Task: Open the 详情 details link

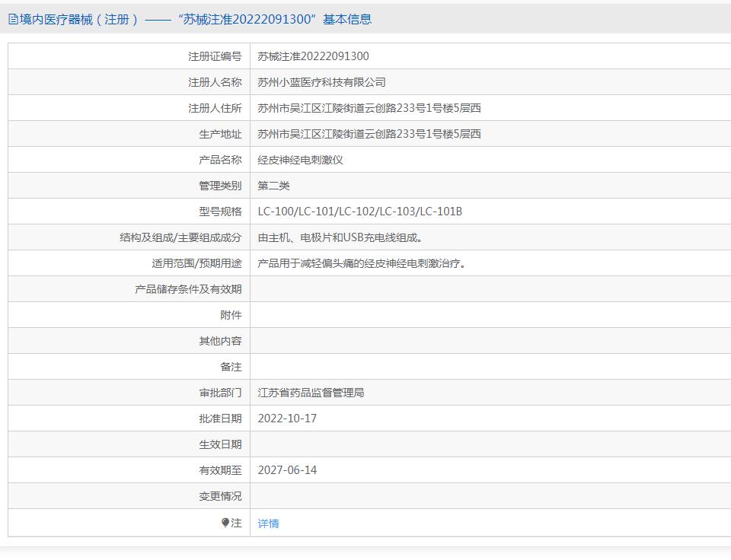Action: click(268, 523)
